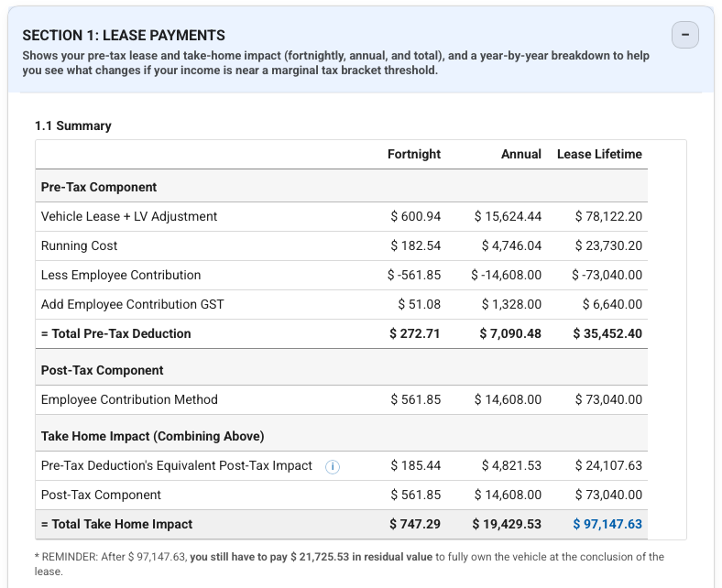The width and height of the screenshot is (722, 588).
Task: Open info icon beside Equivalent Post-Tax Impact
Action: pos(333,466)
